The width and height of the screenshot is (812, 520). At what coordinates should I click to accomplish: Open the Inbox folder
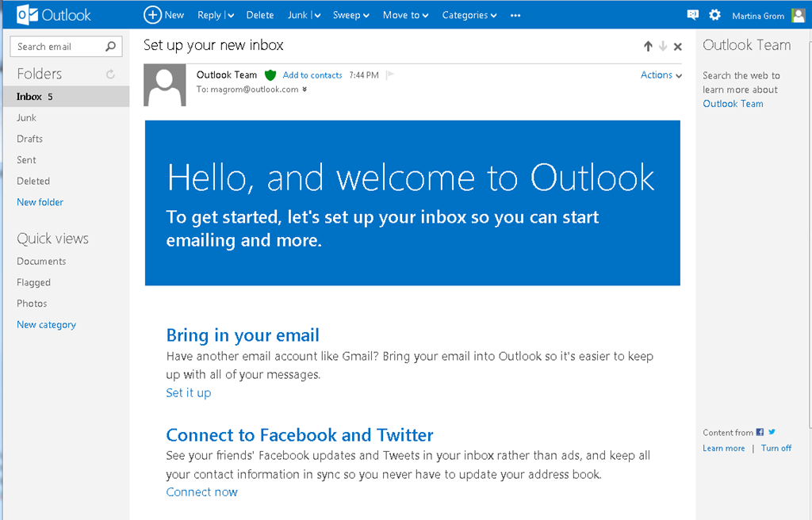click(x=66, y=97)
